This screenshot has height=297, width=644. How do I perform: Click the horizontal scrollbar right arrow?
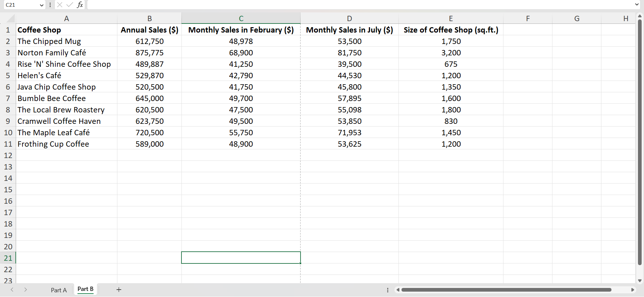click(633, 290)
